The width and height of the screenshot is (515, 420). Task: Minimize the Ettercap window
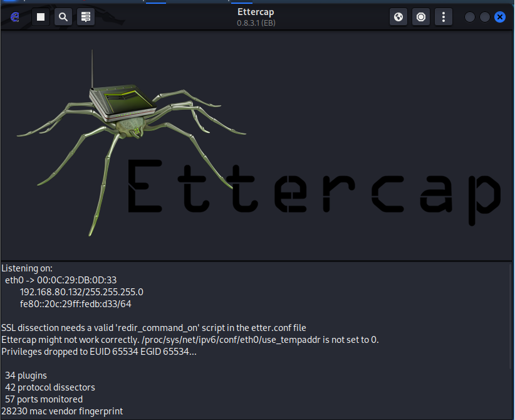point(470,17)
